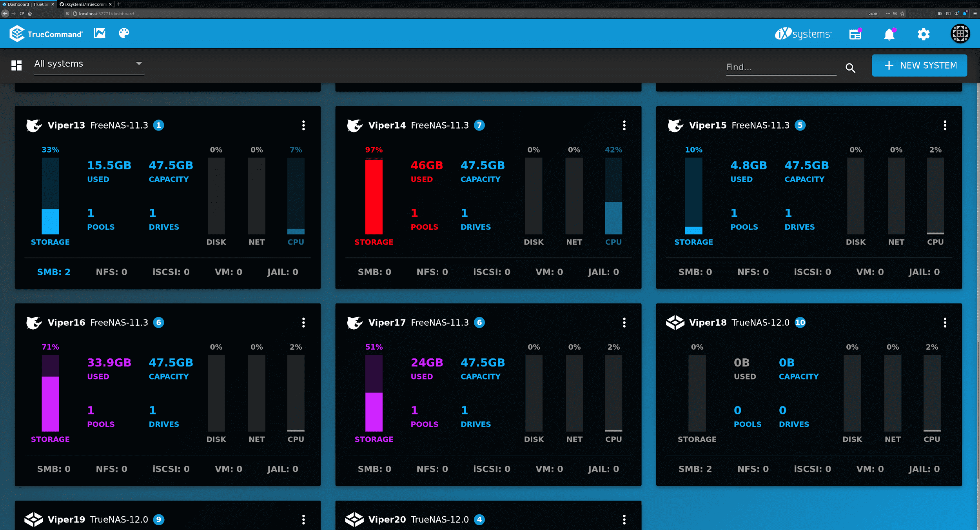This screenshot has width=980, height=530.
Task: Click the Viper18 TrueNAS cube icon
Action: coord(675,322)
